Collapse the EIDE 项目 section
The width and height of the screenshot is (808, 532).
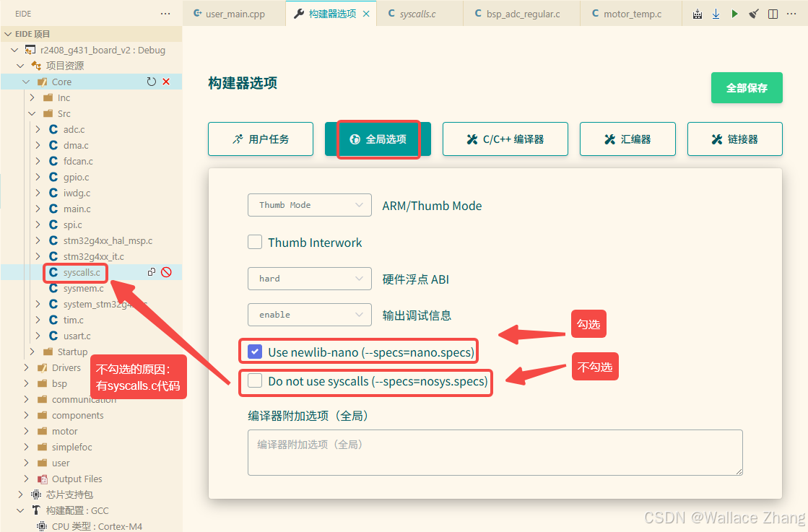pyautogui.click(x=8, y=34)
